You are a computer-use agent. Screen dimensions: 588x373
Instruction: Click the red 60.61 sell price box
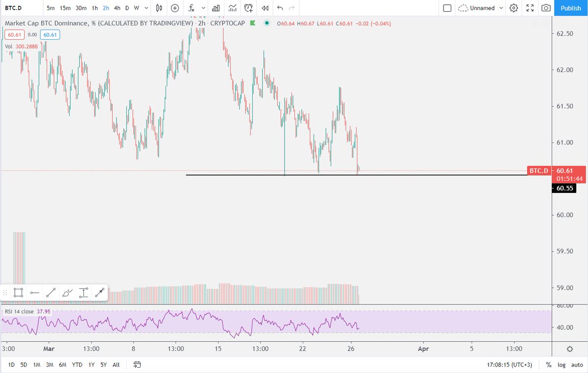[14, 35]
